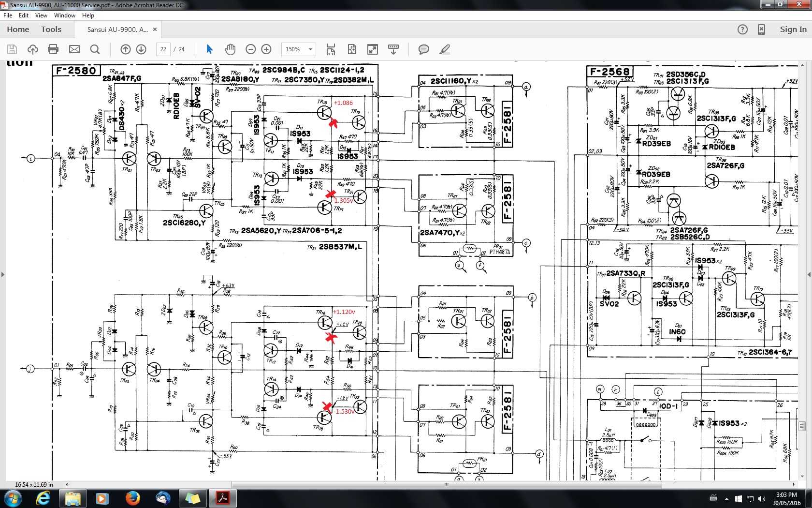812x508 pixels.
Task: Expand the right tools pane arrow
Action: [x=809, y=275]
